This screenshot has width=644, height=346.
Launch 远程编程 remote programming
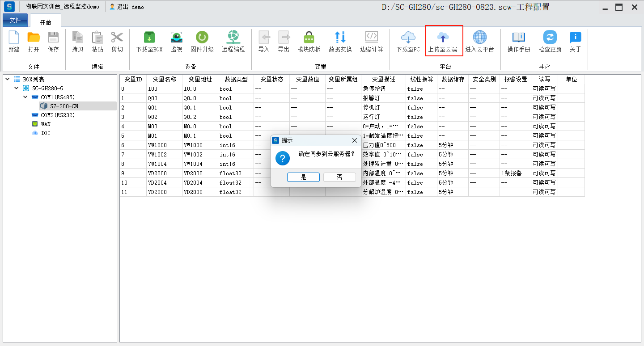[233, 38]
